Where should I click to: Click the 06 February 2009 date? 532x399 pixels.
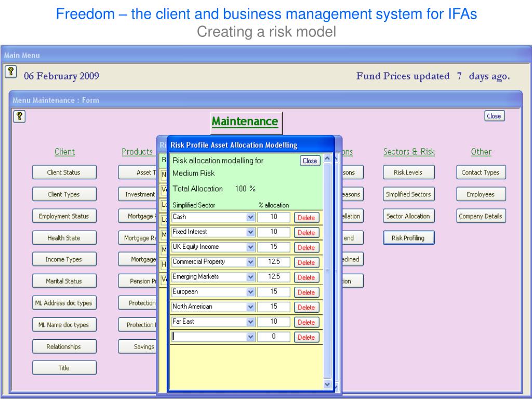click(61, 76)
